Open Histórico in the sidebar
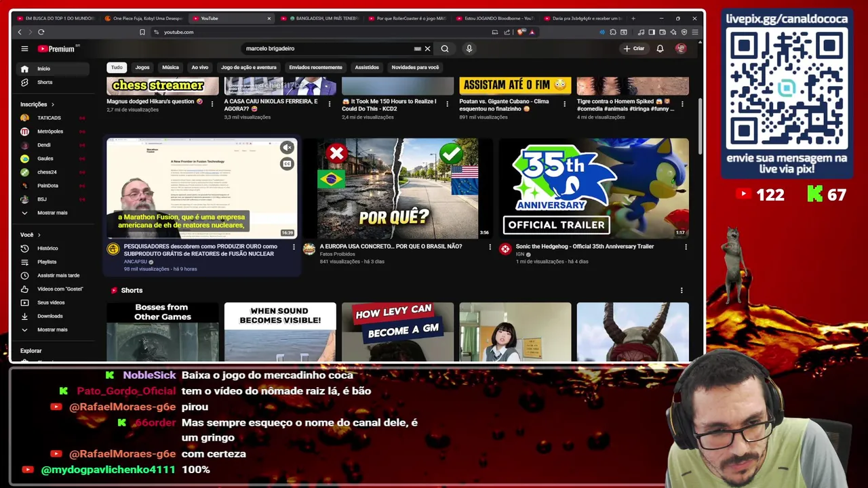Screen dimensions: 868x488 coord(53,248)
